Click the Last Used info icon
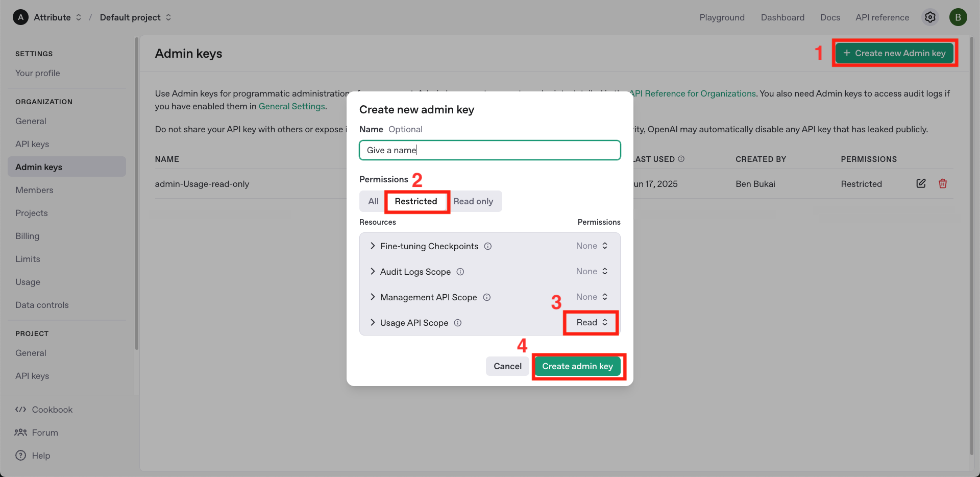Screen dimensions: 980x477 tap(681, 159)
